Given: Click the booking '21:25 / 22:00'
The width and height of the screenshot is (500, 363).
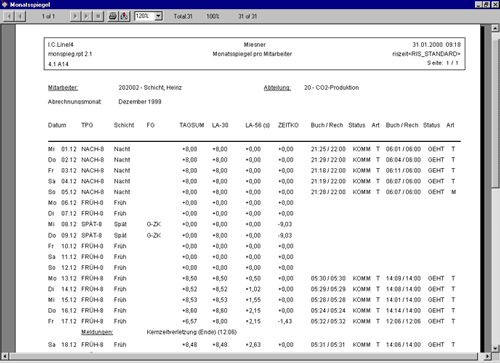Looking at the screenshot, I should [328, 149].
